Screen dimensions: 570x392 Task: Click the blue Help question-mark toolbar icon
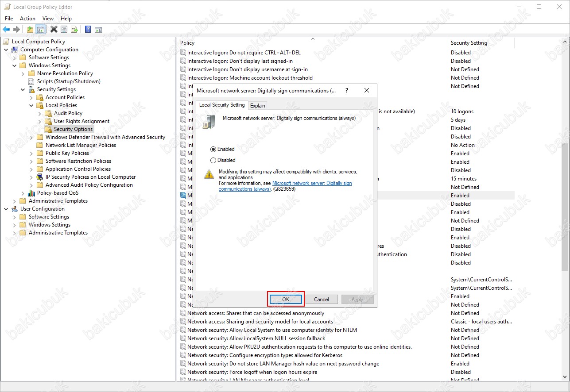(x=88, y=30)
